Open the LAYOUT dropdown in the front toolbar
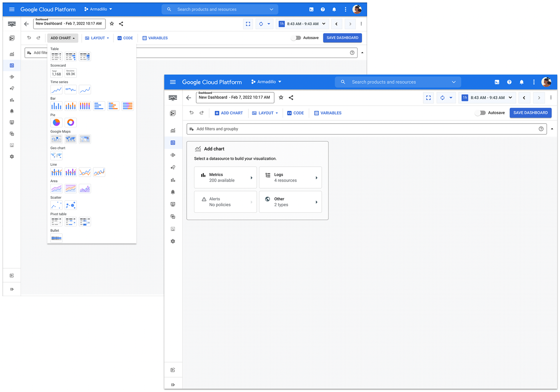The image size is (560, 392). click(265, 113)
